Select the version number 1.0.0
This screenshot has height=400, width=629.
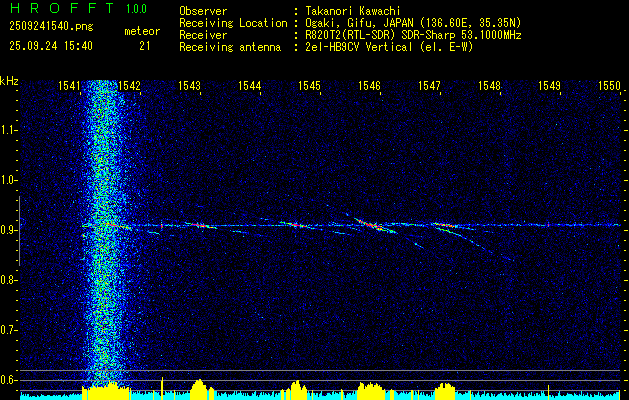pyautogui.click(x=136, y=9)
